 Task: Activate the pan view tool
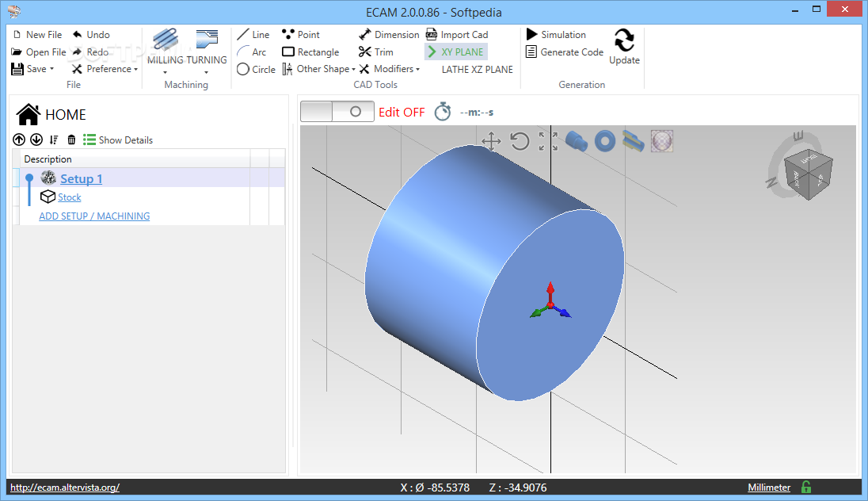[491, 141]
